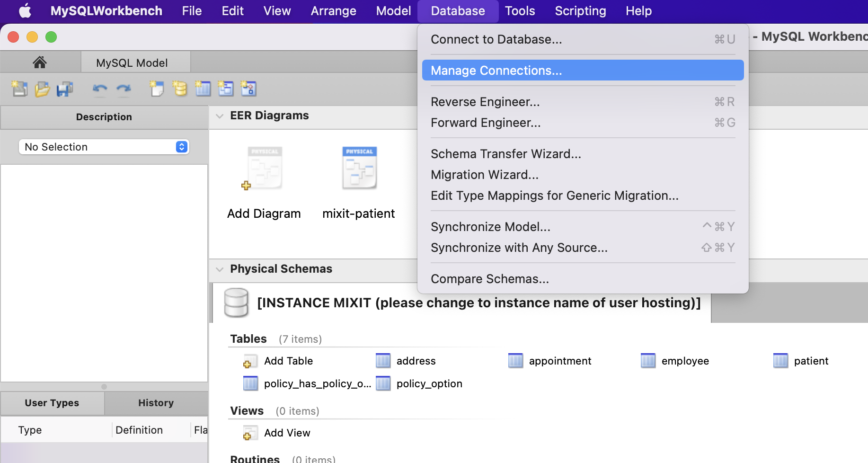The height and width of the screenshot is (463, 868).
Task: Click the Description panel header
Action: pyautogui.click(x=104, y=117)
